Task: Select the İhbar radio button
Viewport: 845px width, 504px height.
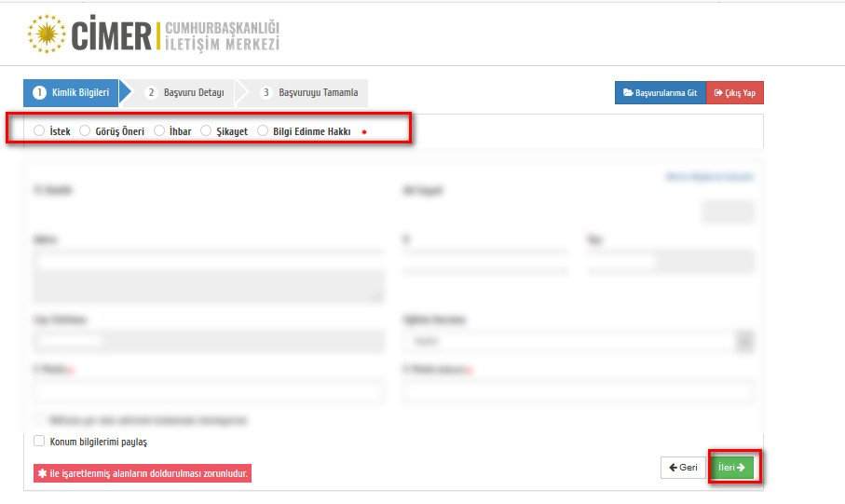Action: [x=160, y=131]
